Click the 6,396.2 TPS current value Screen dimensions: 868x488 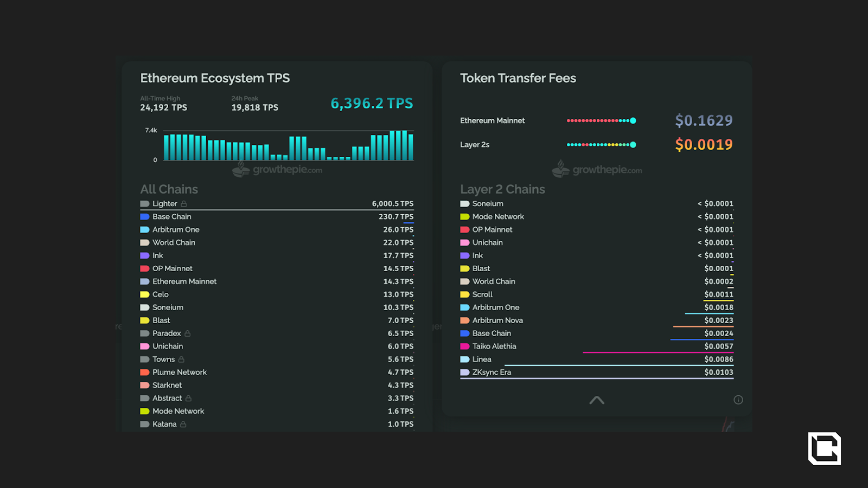(372, 104)
